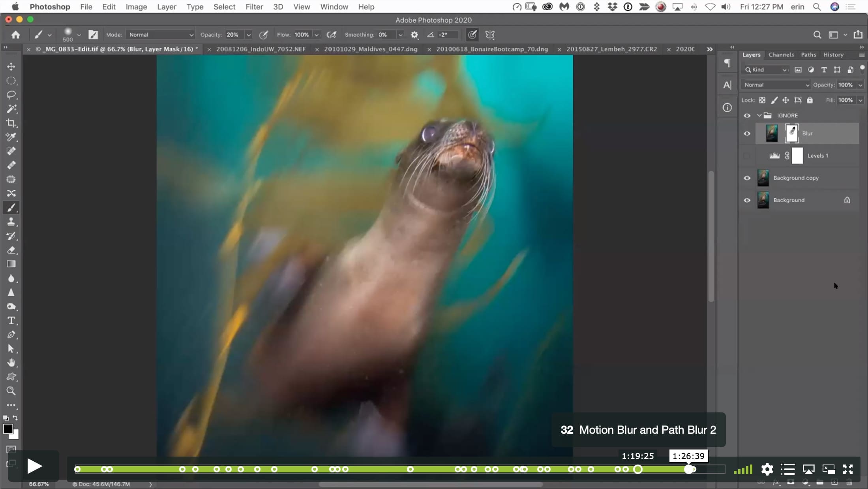Show the Levels 1 adjustment layer

click(x=747, y=156)
